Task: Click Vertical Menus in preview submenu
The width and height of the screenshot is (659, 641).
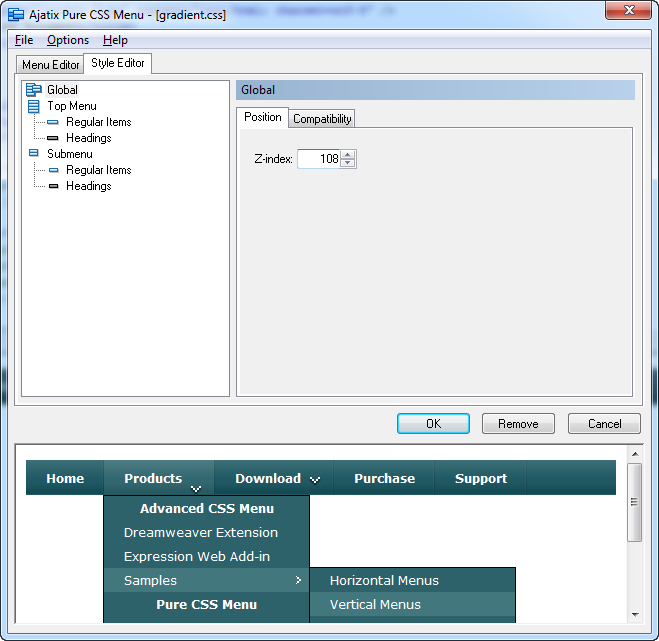Action: [413, 604]
